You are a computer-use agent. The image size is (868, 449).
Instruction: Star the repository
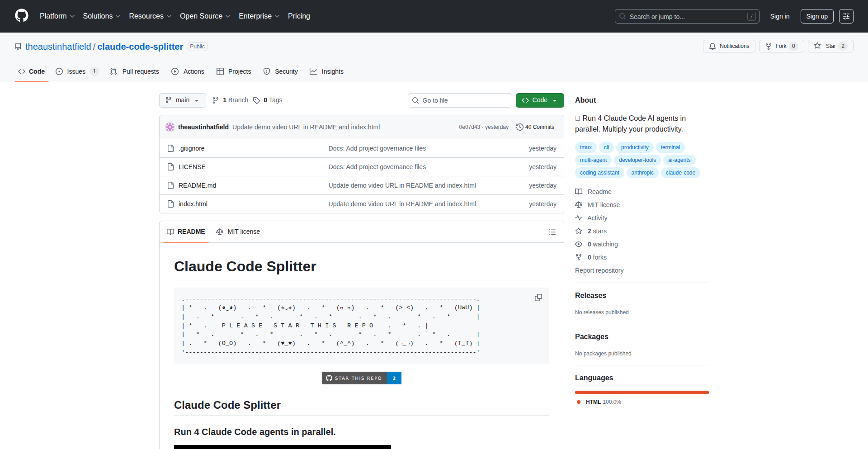tap(830, 46)
